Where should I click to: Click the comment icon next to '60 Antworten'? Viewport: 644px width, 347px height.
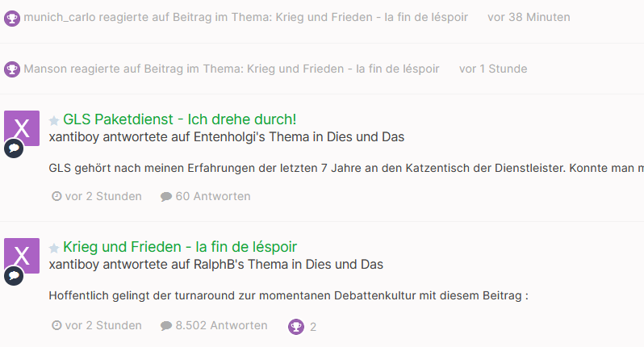pyautogui.click(x=166, y=197)
